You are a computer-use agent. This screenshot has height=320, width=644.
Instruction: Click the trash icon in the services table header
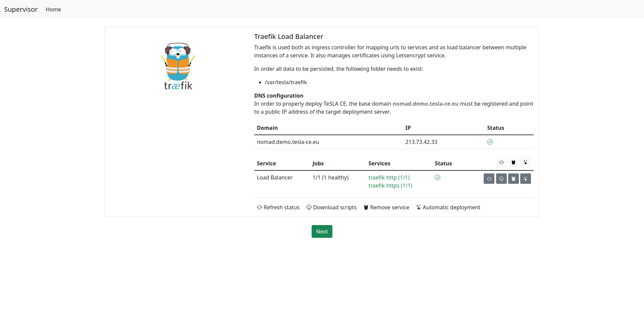(513, 162)
